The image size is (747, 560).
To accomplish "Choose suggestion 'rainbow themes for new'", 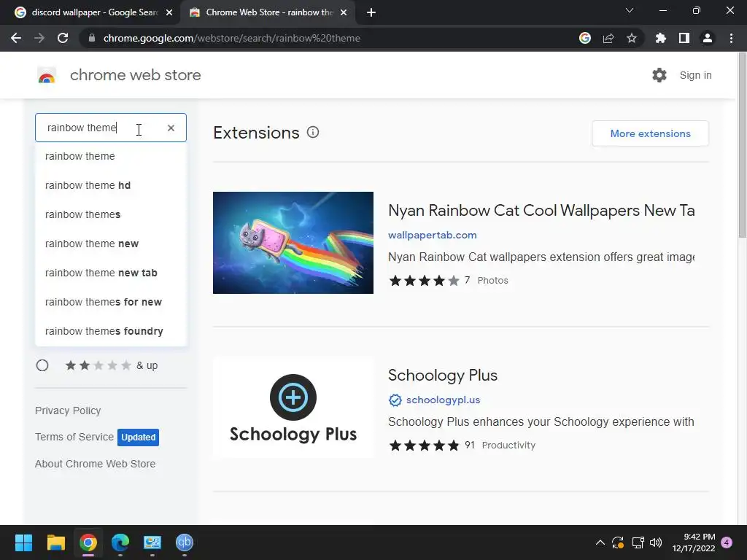I will 111,302.
